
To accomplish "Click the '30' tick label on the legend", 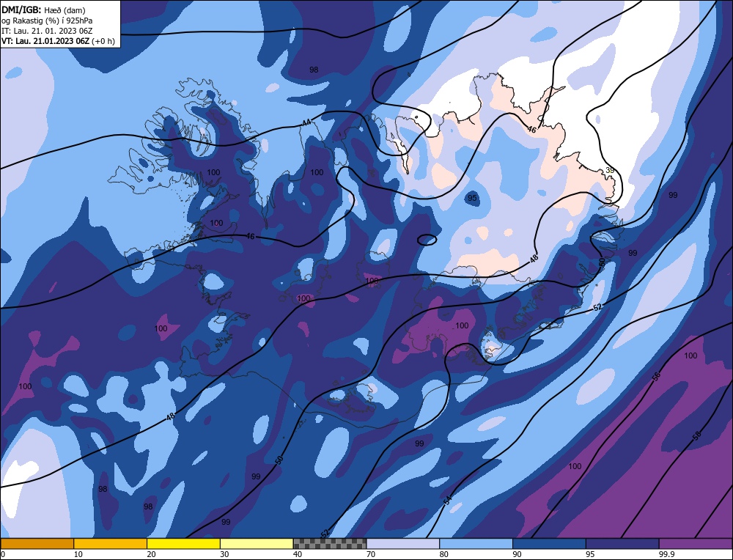I will pos(224,554).
